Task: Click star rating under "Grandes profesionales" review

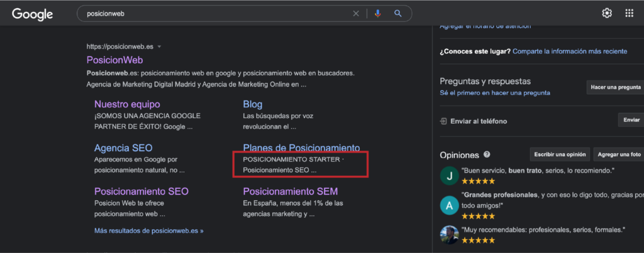Action: [x=478, y=216]
